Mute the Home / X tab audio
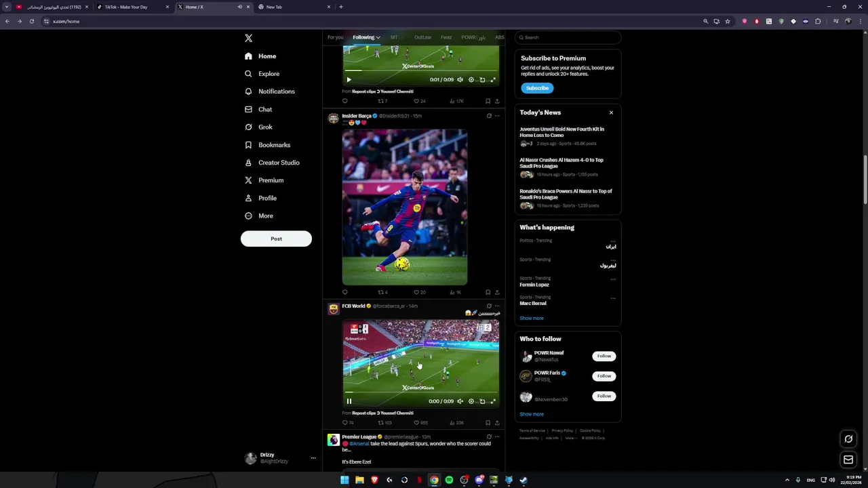Screen dimensions: 868x488 tap(239, 7)
